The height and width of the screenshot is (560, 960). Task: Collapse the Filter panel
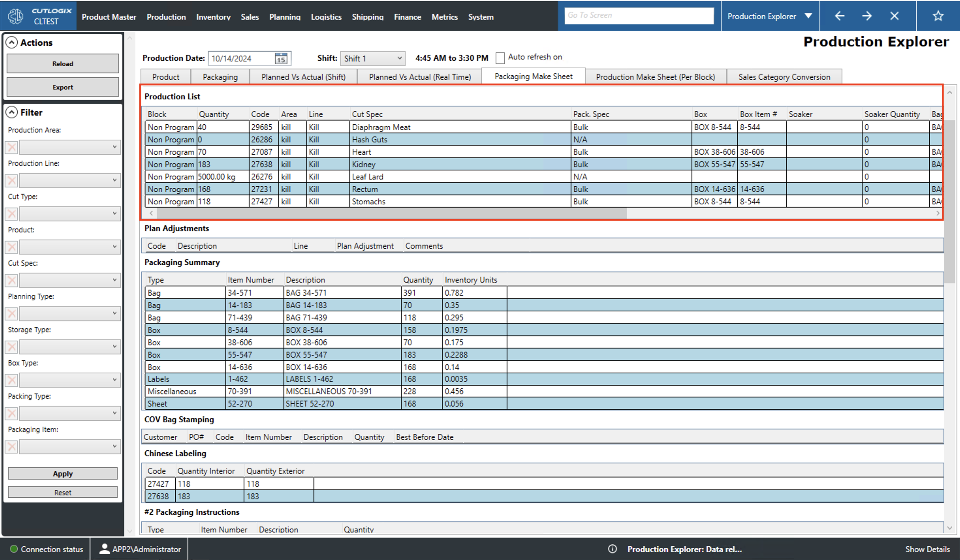pyautogui.click(x=12, y=112)
